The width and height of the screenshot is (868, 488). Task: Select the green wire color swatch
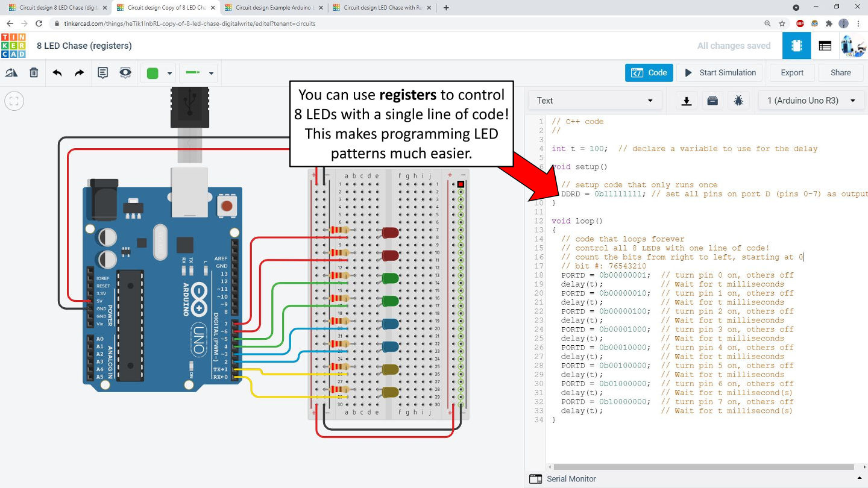(x=153, y=73)
